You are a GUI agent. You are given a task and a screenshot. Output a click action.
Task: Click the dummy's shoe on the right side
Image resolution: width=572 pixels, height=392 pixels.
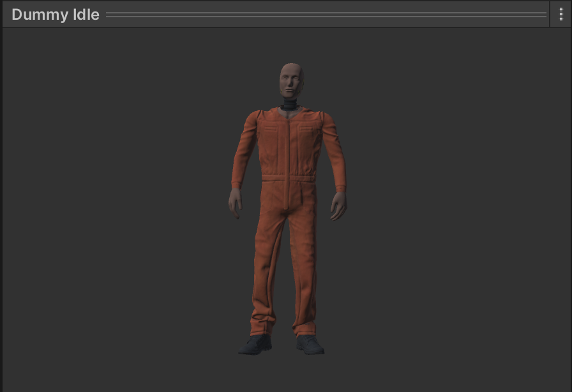pos(310,345)
